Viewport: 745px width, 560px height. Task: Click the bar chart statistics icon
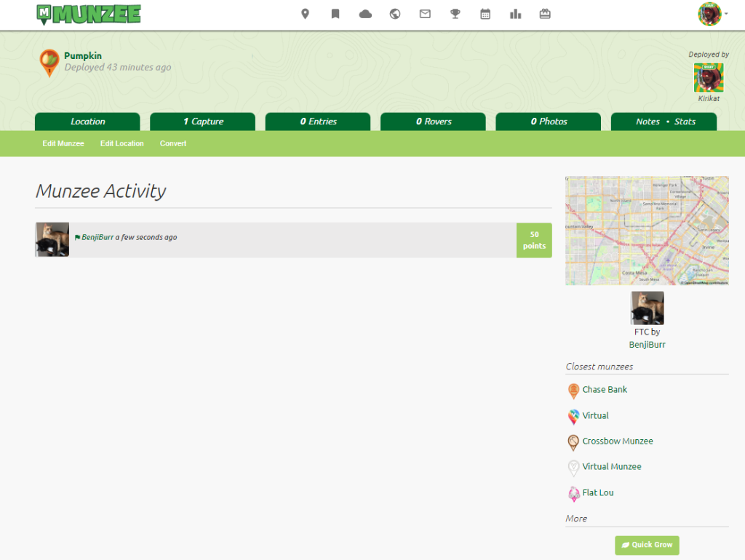pyautogui.click(x=516, y=14)
